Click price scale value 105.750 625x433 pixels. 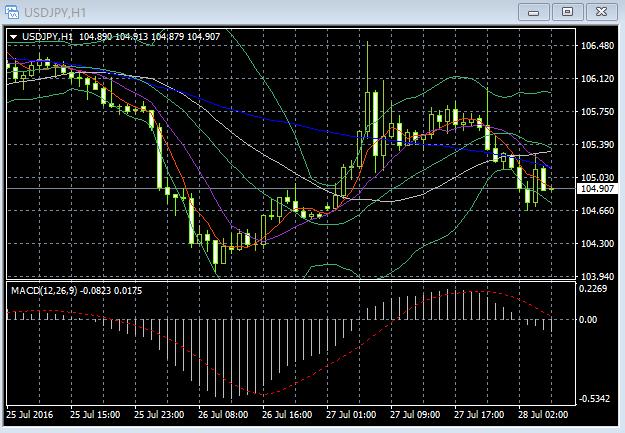(597, 112)
